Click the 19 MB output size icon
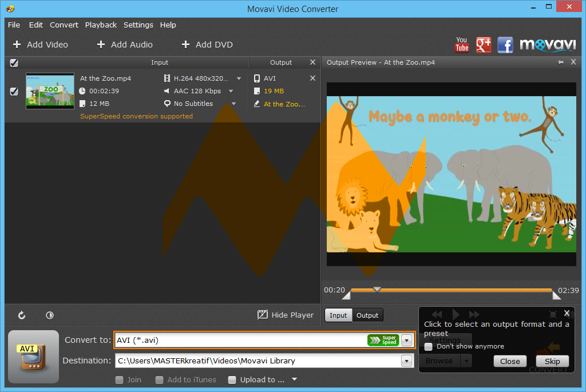Screen dimensions: 586x392 (x=257, y=91)
